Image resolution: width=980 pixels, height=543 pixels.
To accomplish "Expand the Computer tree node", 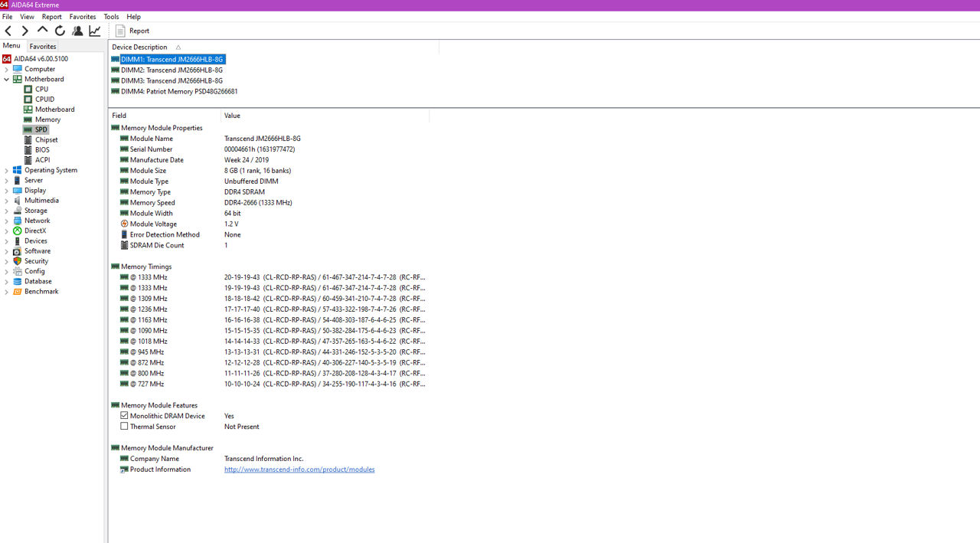I will (x=6, y=69).
